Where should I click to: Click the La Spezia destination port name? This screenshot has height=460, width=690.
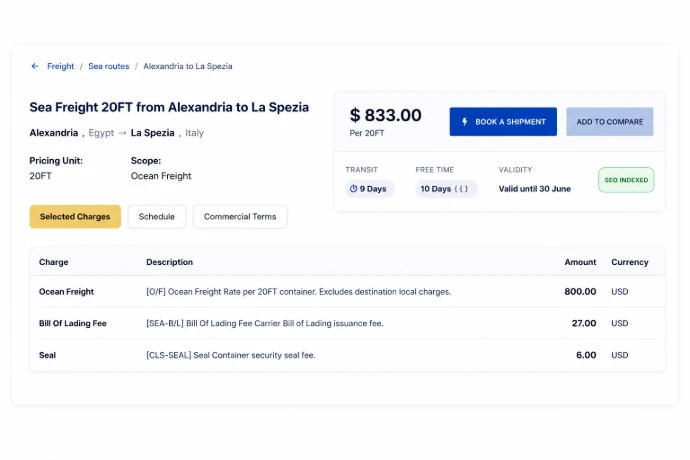click(x=153, y=133)
